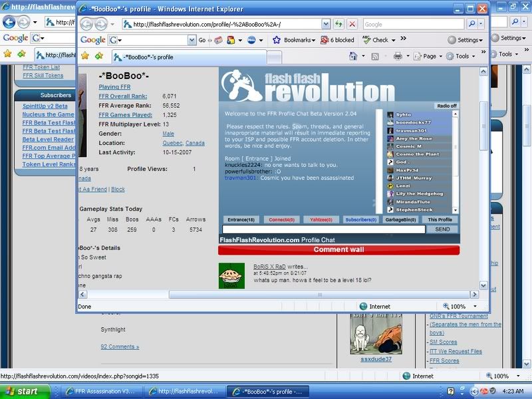Click the chat message input field

[x=323, y=229]
